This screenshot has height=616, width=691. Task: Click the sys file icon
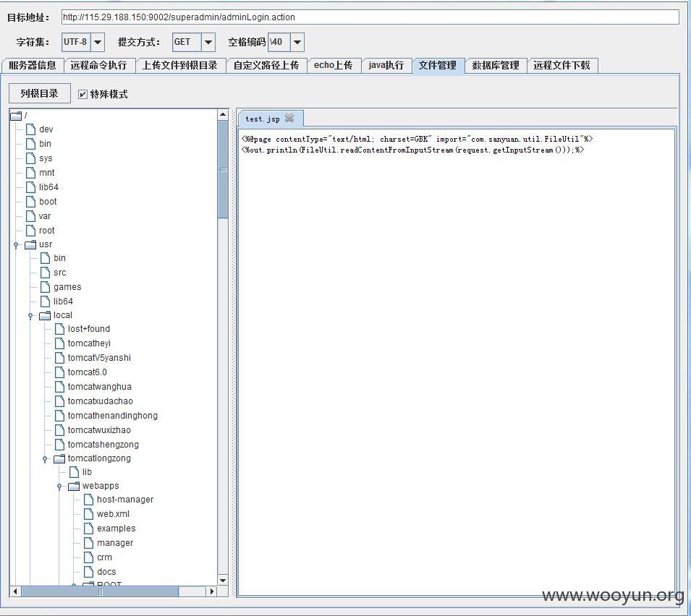30,158
